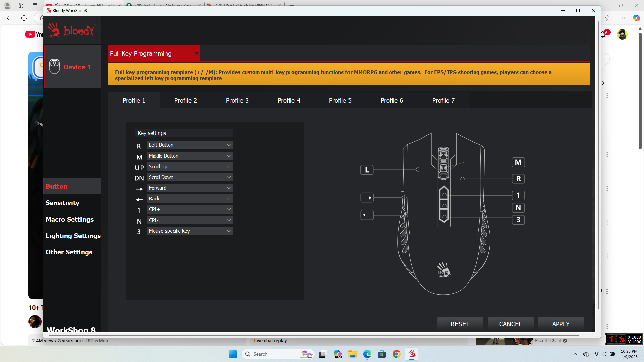Open DN key Scroll Down dropdown

190,177
